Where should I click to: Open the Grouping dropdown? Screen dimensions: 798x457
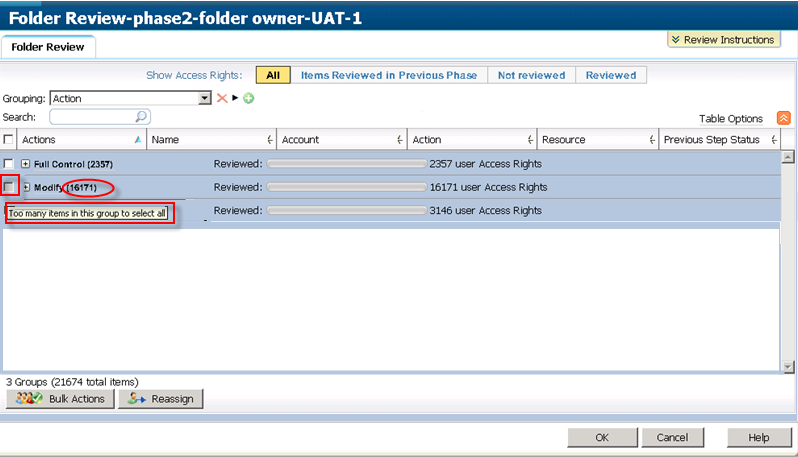pyautogui.click(x=205, y=98)
